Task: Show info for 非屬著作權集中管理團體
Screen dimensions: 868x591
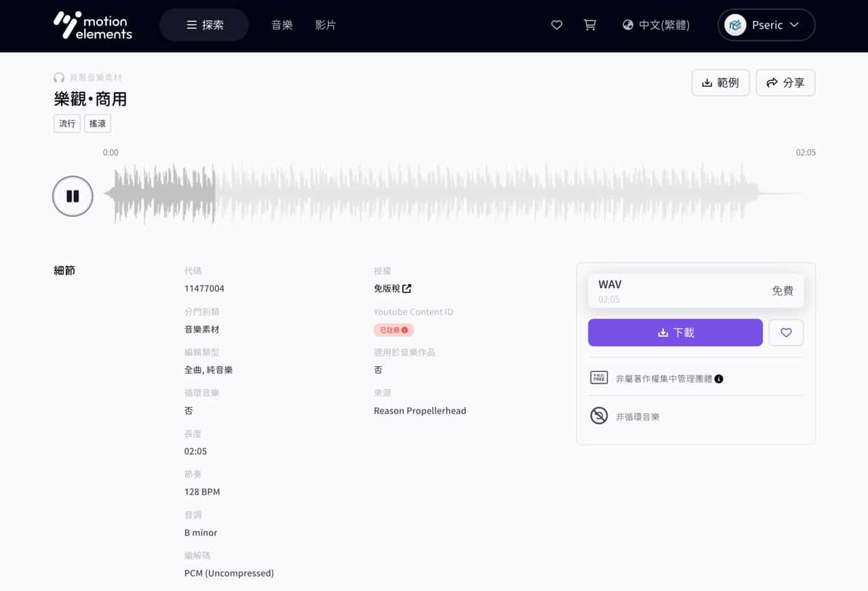Action: 719,379
